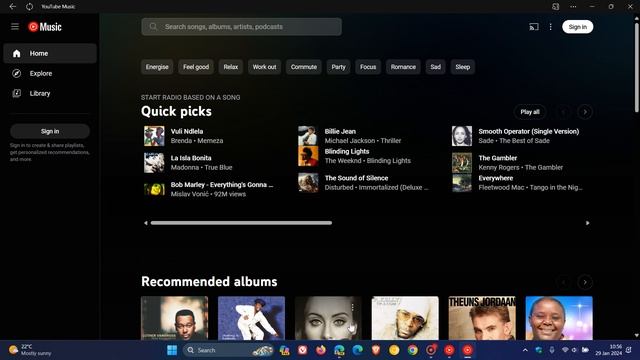Select the Energise mood chip
Viewport: 640px width, 360px height.
click(x=157, y=67)
